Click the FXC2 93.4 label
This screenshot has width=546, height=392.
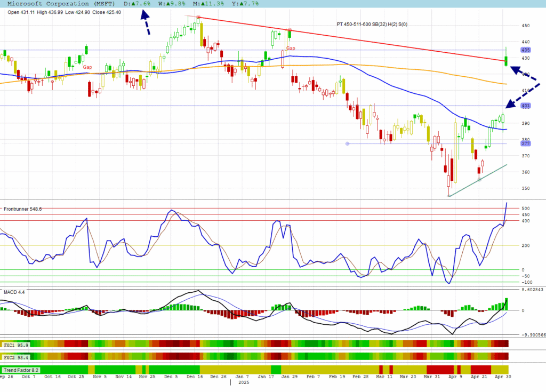tap(16, 357)
